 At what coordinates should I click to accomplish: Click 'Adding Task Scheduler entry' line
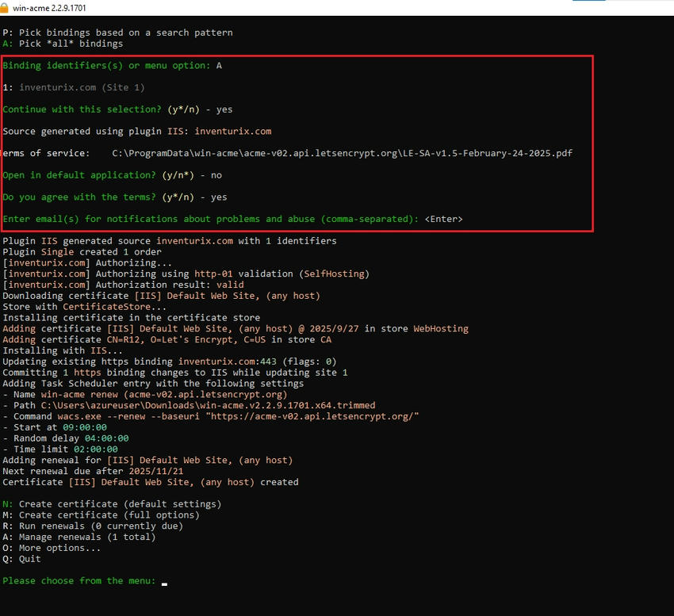(x=154, y=384)
